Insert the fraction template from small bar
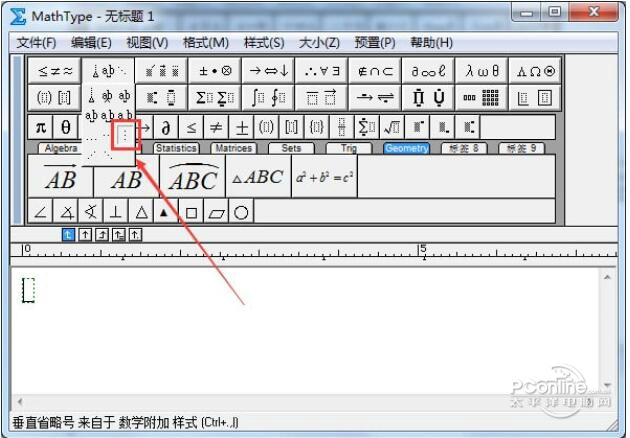The image size is (630, 438). point(342,128)
